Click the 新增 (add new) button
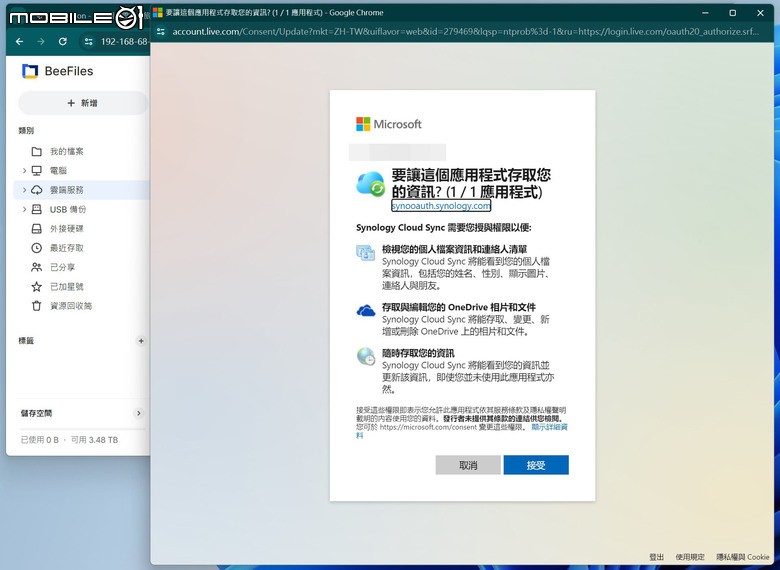Viewport: 780px width, 570px height. [83, 103]
